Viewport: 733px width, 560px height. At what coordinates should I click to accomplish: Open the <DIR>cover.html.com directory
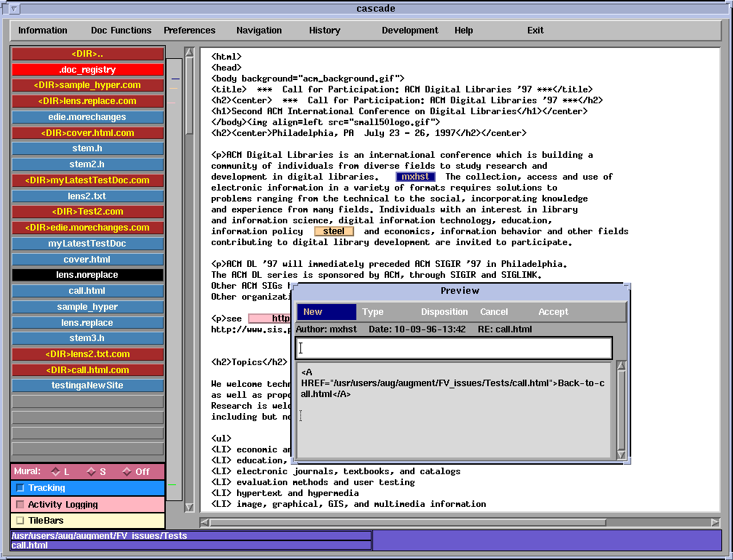(87, 133)
